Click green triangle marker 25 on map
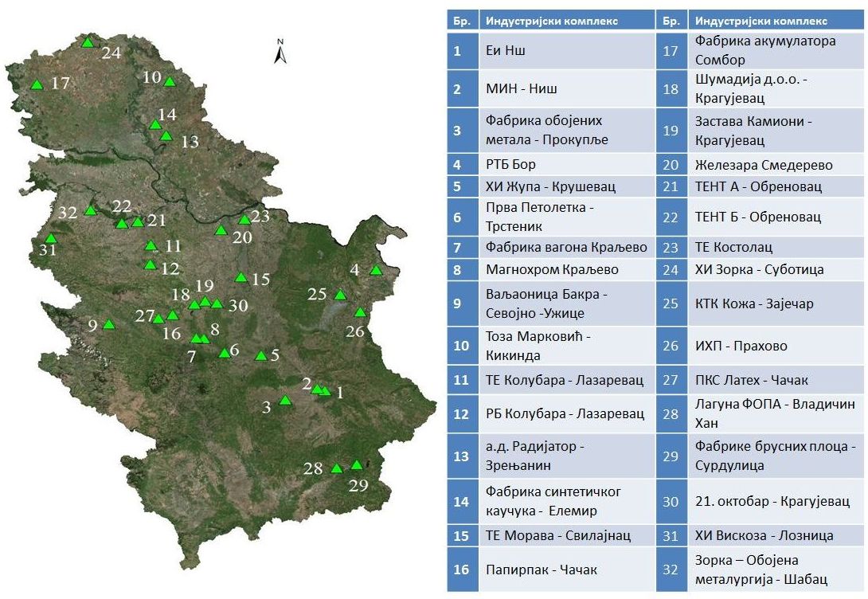868x599 pixels. coord(340,295)
